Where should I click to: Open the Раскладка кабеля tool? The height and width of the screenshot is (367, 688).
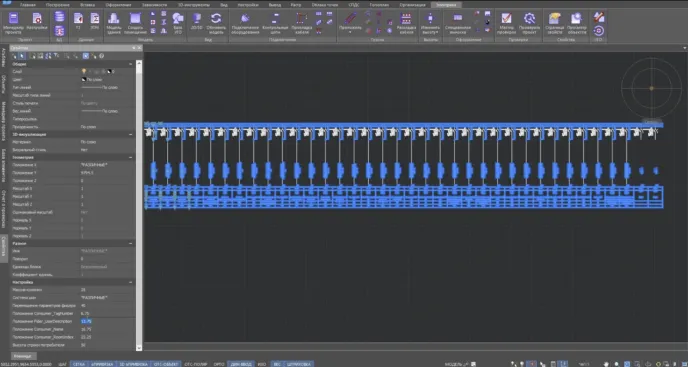406,22
